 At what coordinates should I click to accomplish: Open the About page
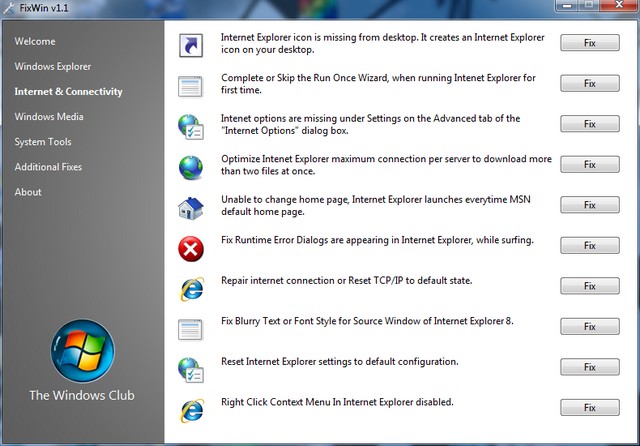28,192
